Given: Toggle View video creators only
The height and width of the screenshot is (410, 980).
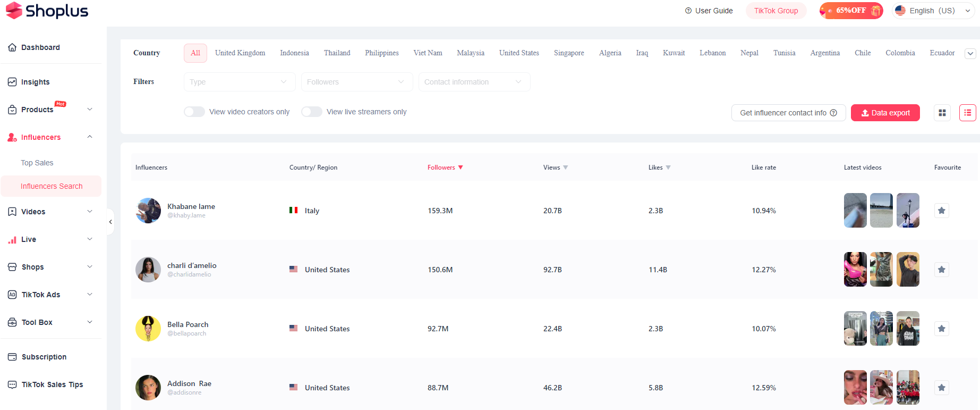Looking at the screenshot, I should point(194,112).
